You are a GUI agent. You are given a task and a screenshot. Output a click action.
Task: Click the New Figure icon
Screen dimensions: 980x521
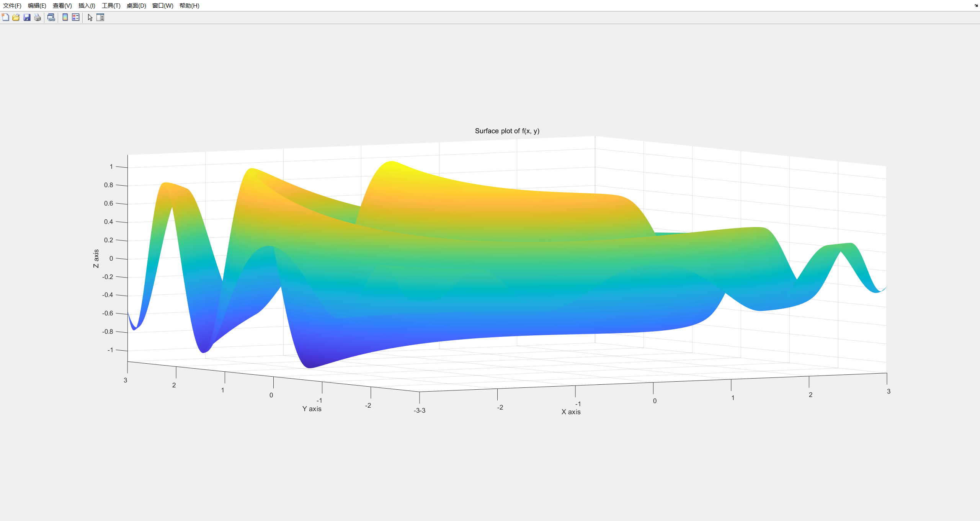[x=5, y=17]
